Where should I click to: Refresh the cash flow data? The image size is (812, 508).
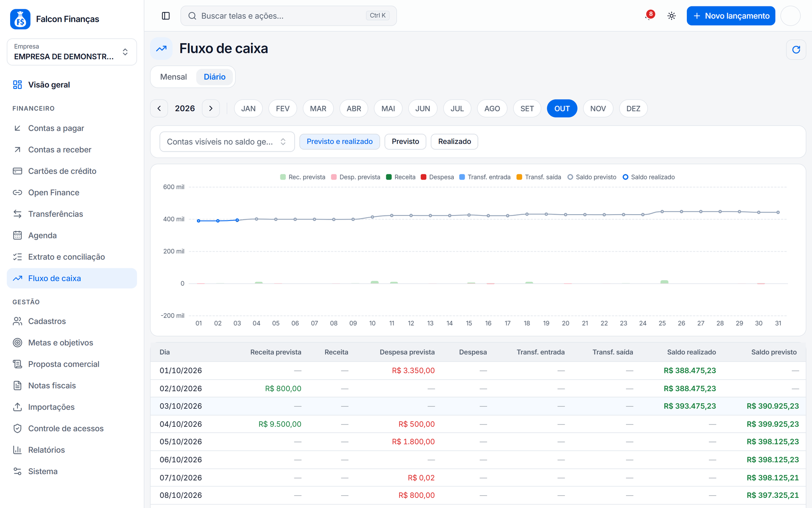click(x=796, y=50)
